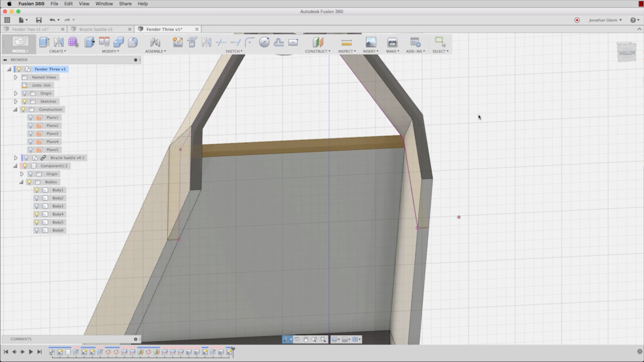The height and width of the screenshot is (362, 644).
Task: Select the Create Sketch tool icon
Action: 178,42
